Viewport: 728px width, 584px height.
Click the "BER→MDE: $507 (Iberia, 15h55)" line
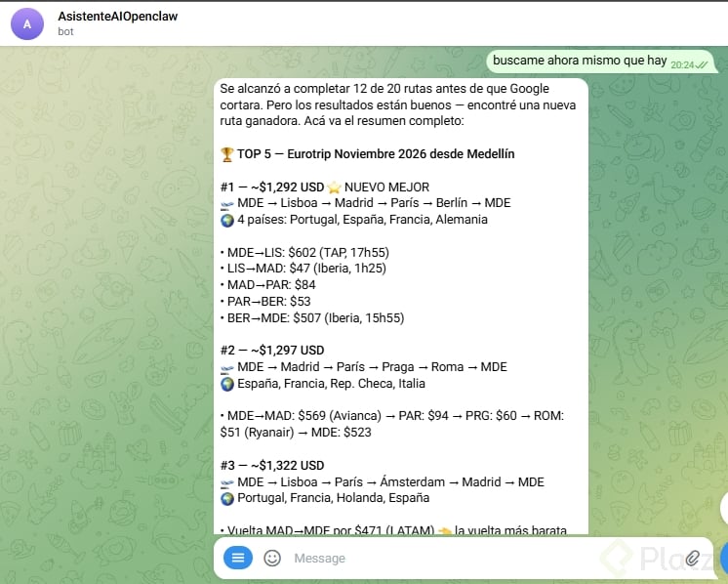coord(312,318)
